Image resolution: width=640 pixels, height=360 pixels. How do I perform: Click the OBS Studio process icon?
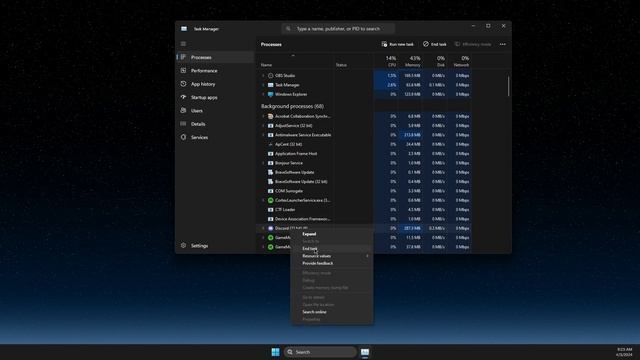(x=270, y=76)
